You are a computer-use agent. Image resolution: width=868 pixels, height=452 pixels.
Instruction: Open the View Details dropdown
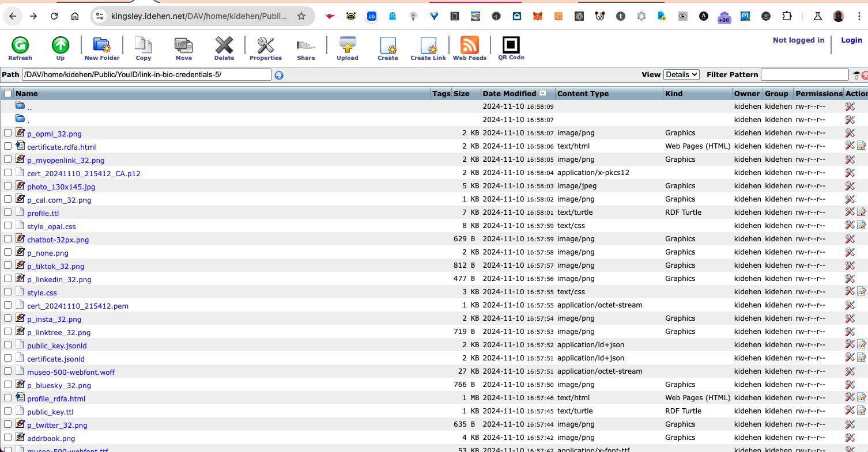(681, 74)
